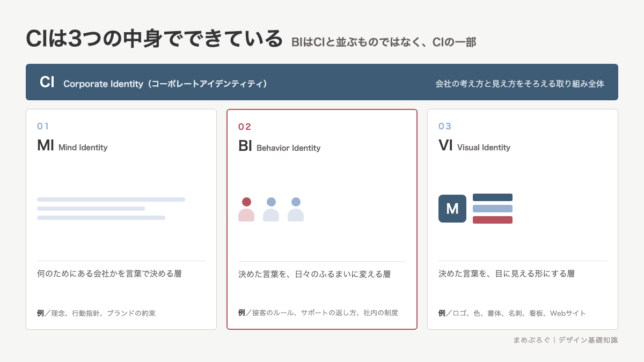Screen dimensions: 644x362
Task: Click banner text '会社の考え方と見え方をそろえる取り組み全体'
Action: tap(520, 84)
